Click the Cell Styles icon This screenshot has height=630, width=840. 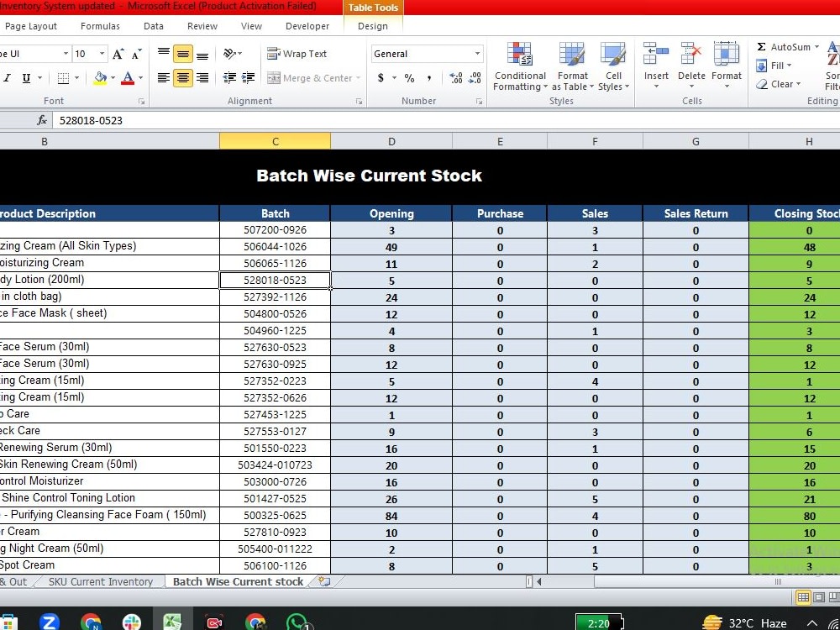[x=614, y=67]
